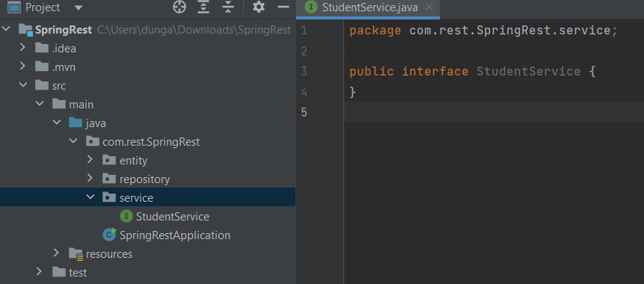Click the green interface icon beside StudentService
This screenshot has height=284, width=644.
tap(126, 216)
